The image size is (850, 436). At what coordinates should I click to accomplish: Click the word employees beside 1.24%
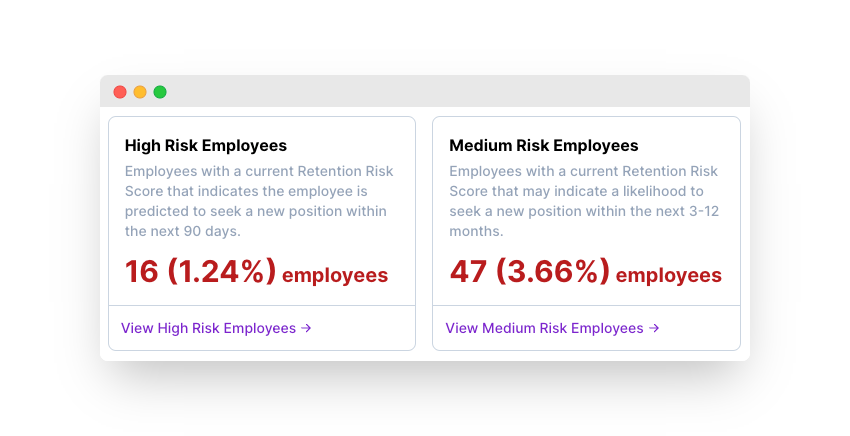[x=335, y=275]
